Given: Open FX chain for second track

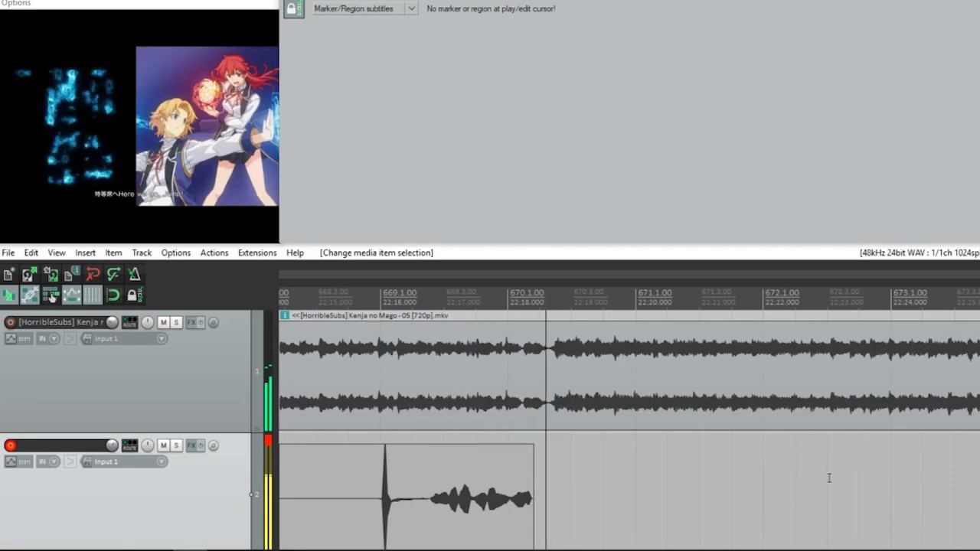Looking at the screenshot, I should [191, 445].
